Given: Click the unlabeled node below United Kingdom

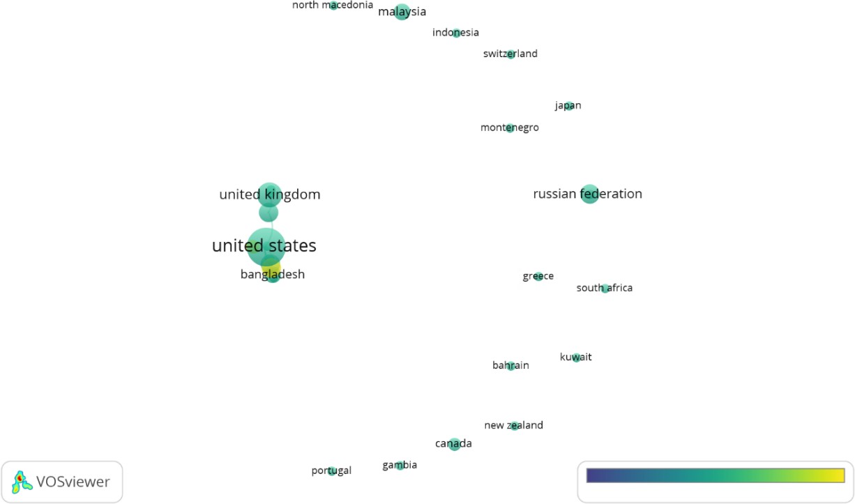Looking at the screenshot, I should pos(268,213).
